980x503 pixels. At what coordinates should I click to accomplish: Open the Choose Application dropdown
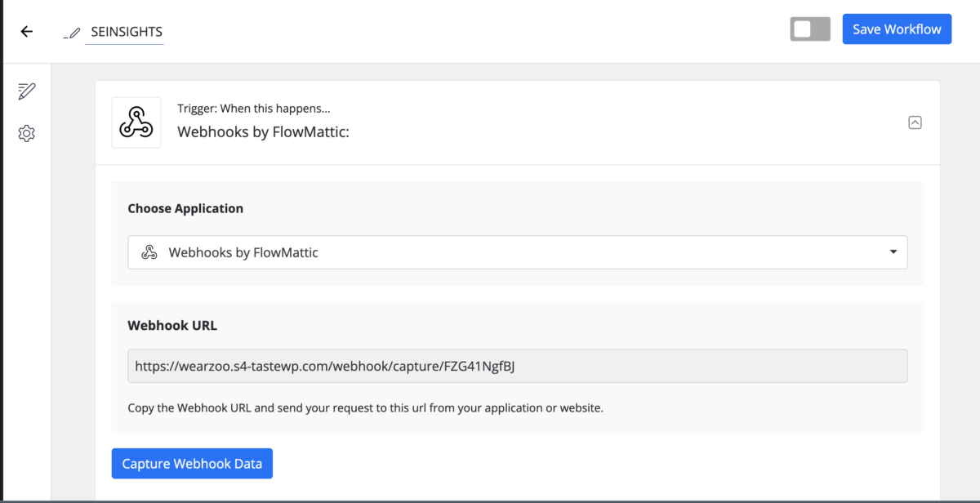tap(516, 252)
